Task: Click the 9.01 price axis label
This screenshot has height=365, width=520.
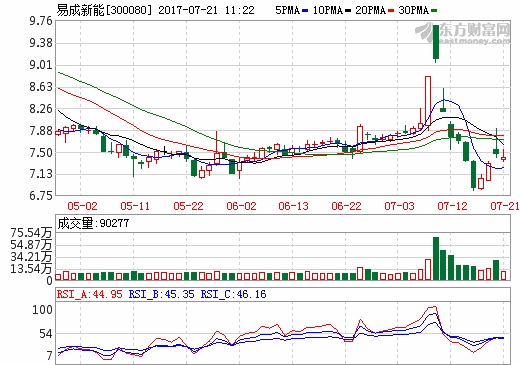Action: click(41, 65)
